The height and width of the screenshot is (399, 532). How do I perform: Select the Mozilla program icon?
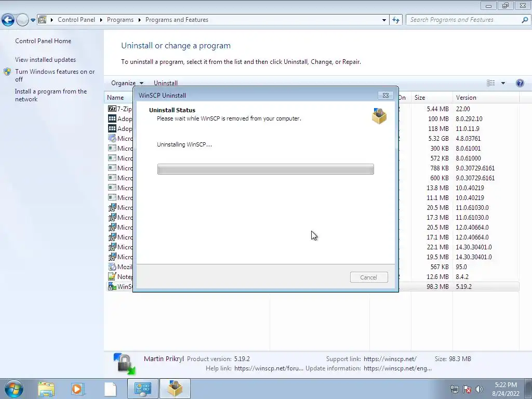pos(112,267)
